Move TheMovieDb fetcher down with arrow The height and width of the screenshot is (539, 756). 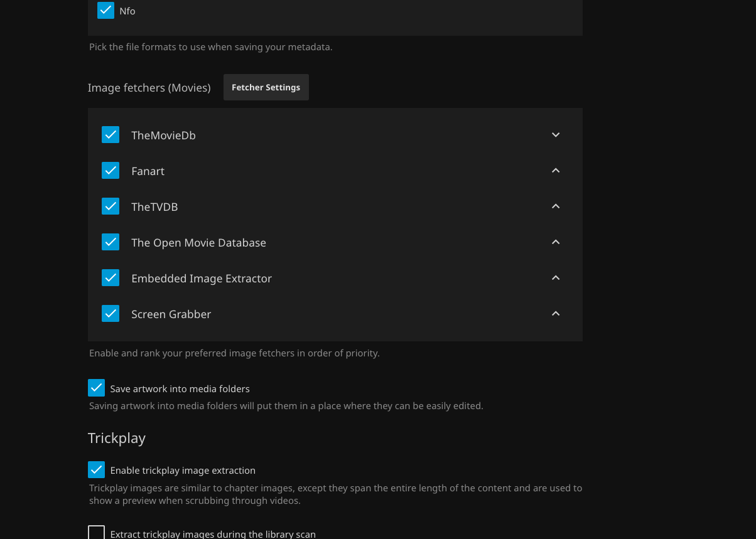[556, 135]
